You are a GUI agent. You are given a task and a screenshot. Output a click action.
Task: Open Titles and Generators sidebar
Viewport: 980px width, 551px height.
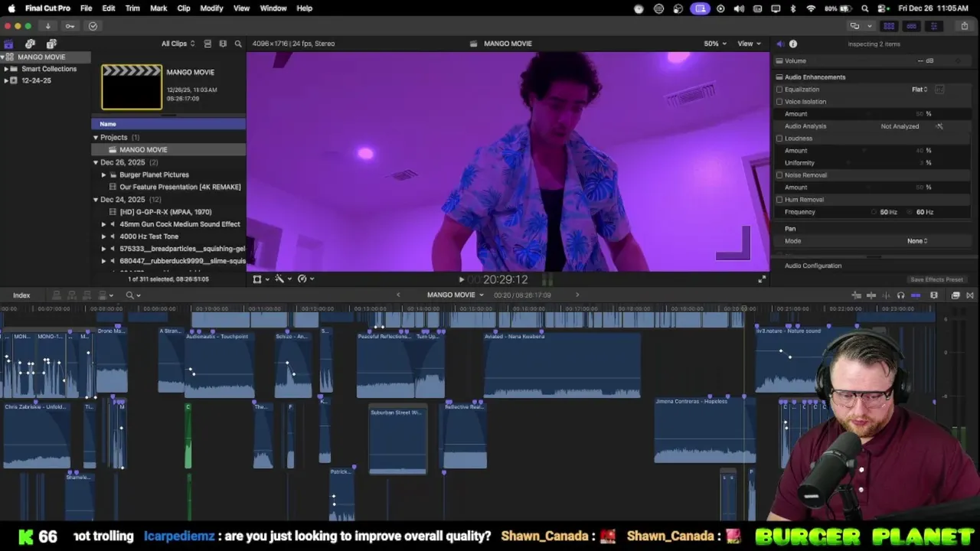pos(51,44)
